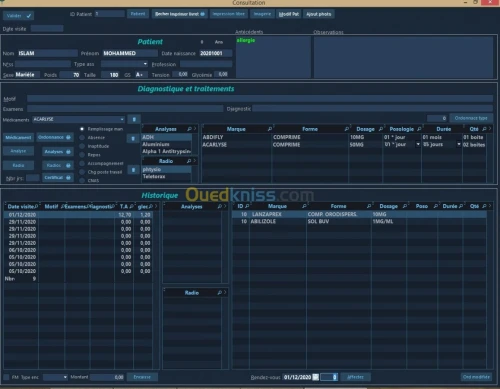Expand the arrow next to the Radio list header
This screenshot has height=389, width=500.
pos(195,161)
